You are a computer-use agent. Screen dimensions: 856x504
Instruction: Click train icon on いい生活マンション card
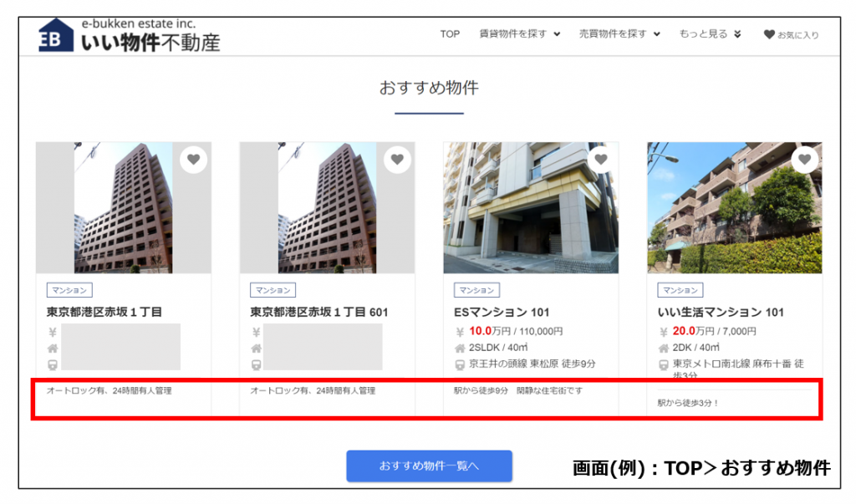coord(664,364)
